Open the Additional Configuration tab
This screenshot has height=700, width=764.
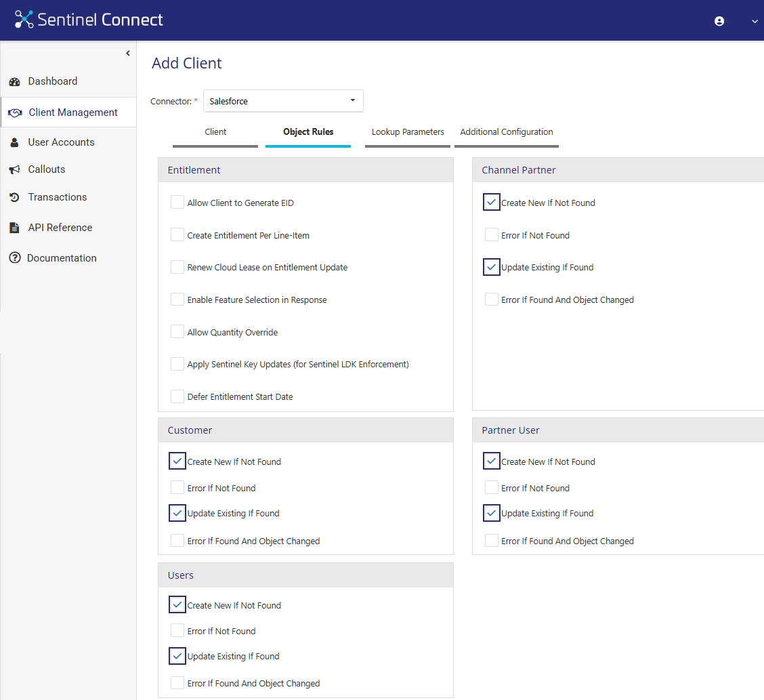pos(507,132)
